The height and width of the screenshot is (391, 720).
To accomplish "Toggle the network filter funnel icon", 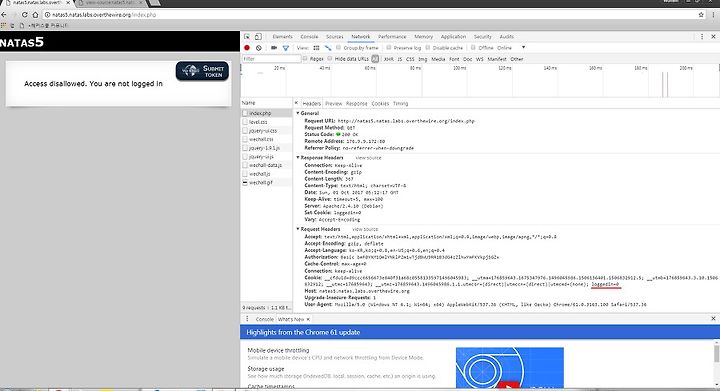I will [x=286, y=48].
